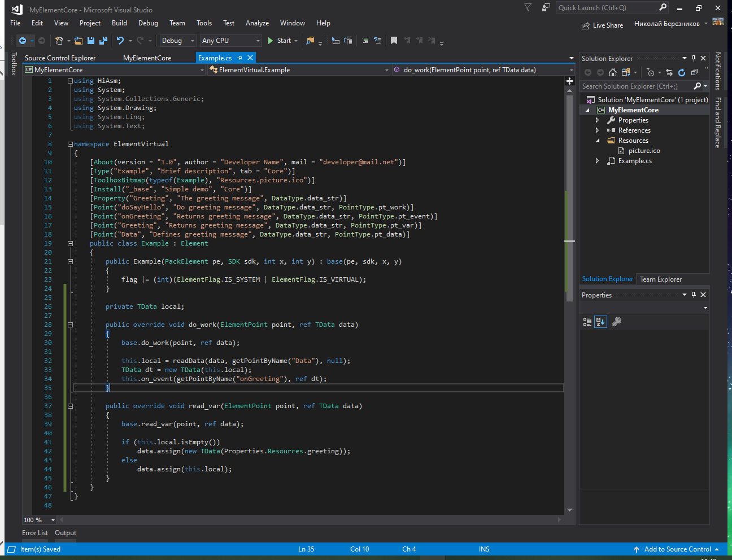Toggle pin on Example.cs tab
Image resolution: width=732 pixels, height=560 pixels.
(x=240, y=58)
